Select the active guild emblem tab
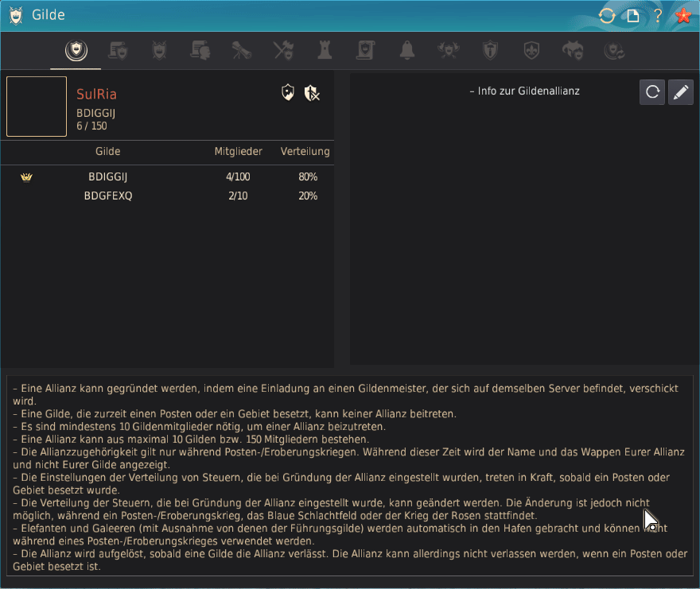The width and height of the screenshot is (700, 589). (x=76, y=51)
